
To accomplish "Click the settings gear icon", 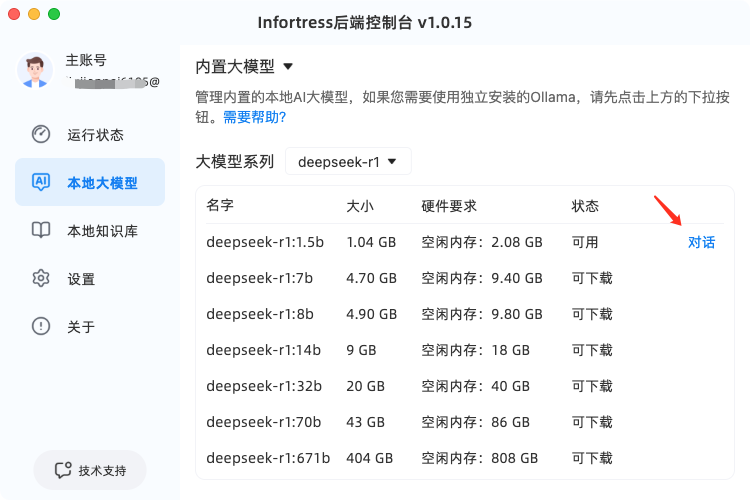I will [x=41, y=278].
